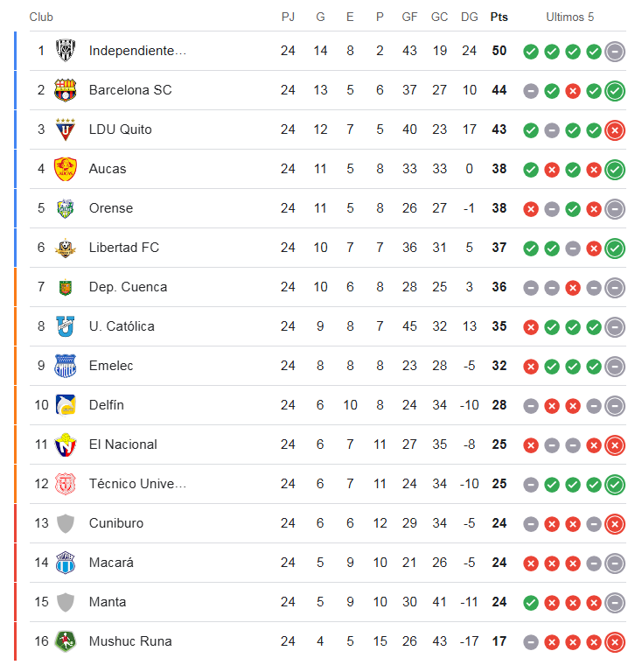Screen dimensions: 642x672
Task: Select LDU Quito's latest match loss icon
Action: [615, 130]
